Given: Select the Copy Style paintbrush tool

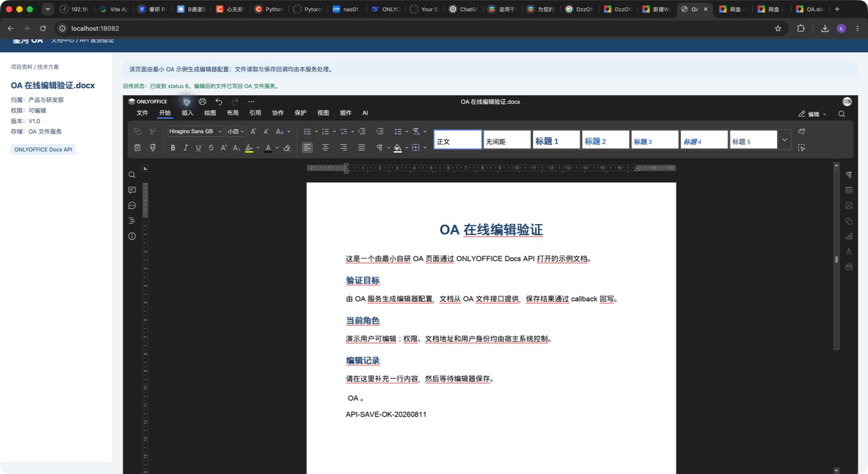Looking at the screenshot, I should coord(153,148).
